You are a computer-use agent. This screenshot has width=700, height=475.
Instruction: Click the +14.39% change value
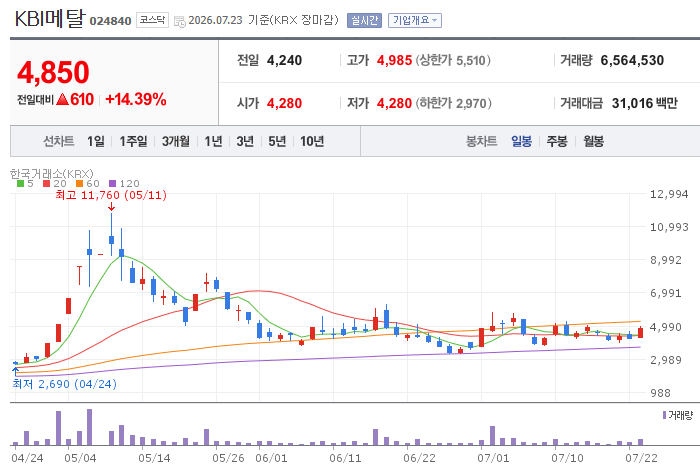(x=136, y=99)
